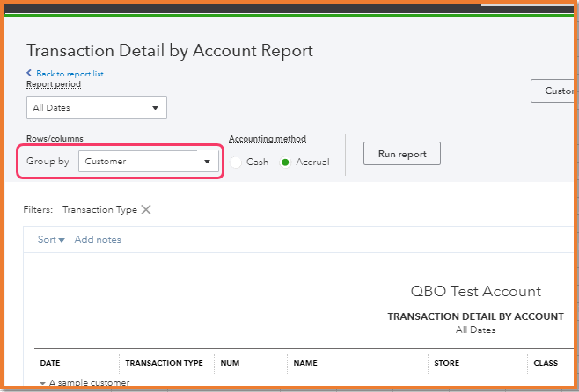Viewport: 579px width, 392px height.
Task: Open the Report period 'All Dates' dropdown
Action: pos(97,107)
